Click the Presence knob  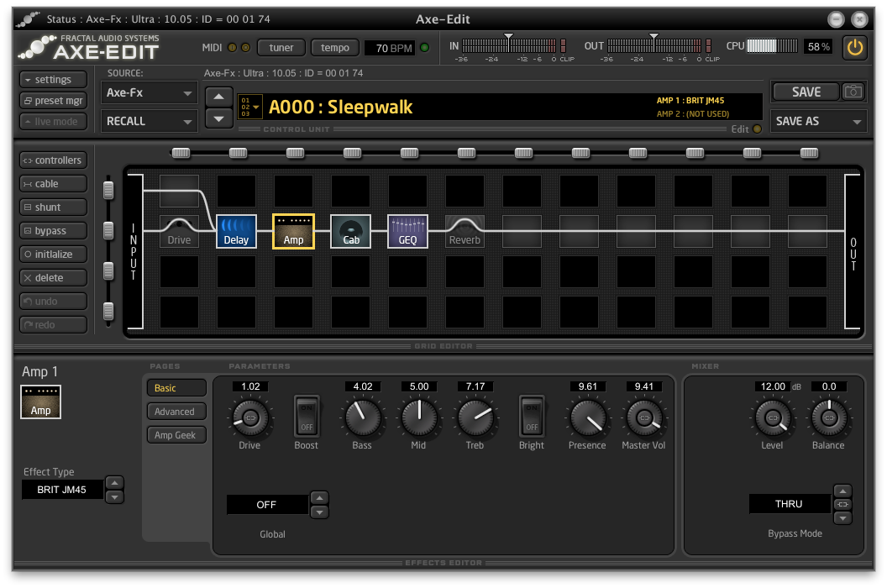pos(588,418)
